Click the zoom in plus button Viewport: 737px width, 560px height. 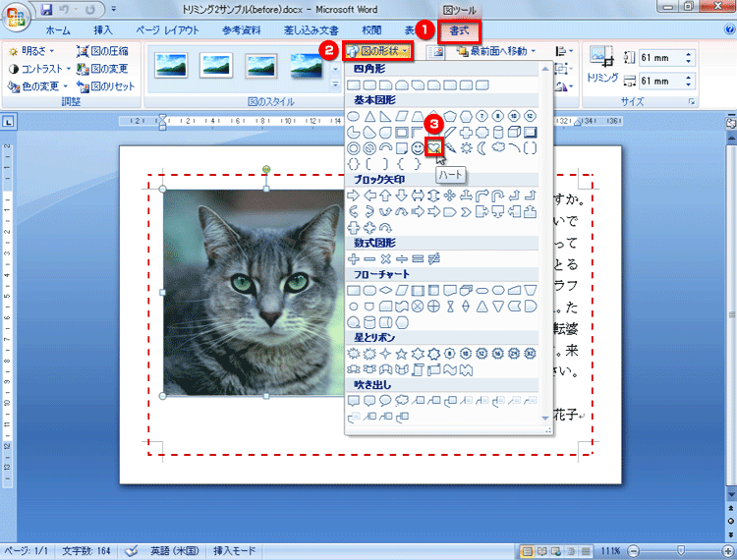click(727, 550)
